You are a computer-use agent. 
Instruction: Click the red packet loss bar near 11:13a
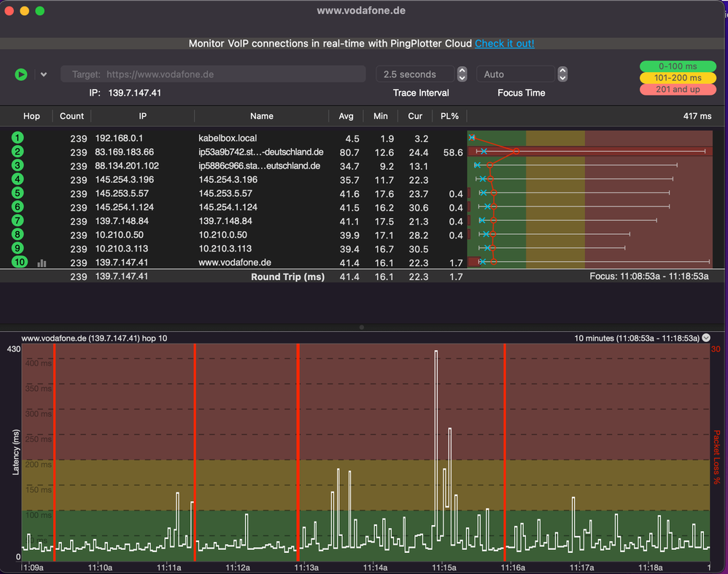pos(298,452)
